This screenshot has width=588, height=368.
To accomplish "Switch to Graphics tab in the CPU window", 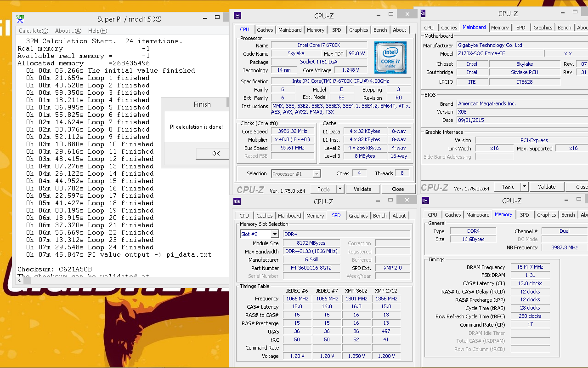I will click(x=358, y=30).
